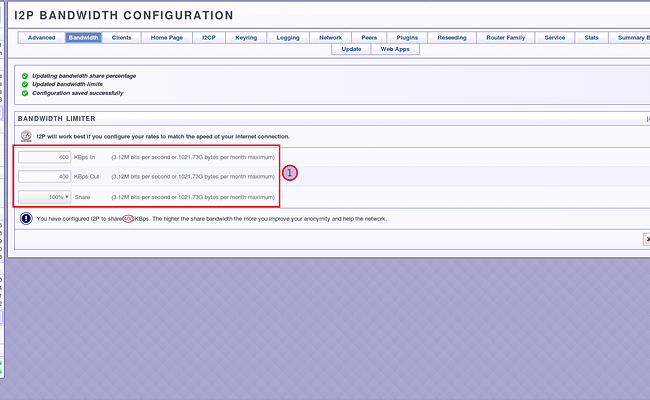Click the red X cancel button
Viewport: 650px width, 400px height.
click(x=647, y=239)
